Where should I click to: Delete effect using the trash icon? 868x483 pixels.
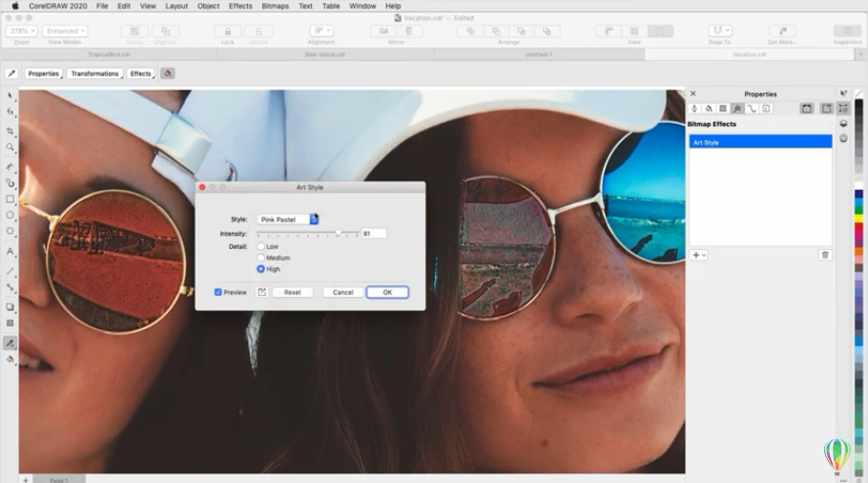(x=825, y=255)
